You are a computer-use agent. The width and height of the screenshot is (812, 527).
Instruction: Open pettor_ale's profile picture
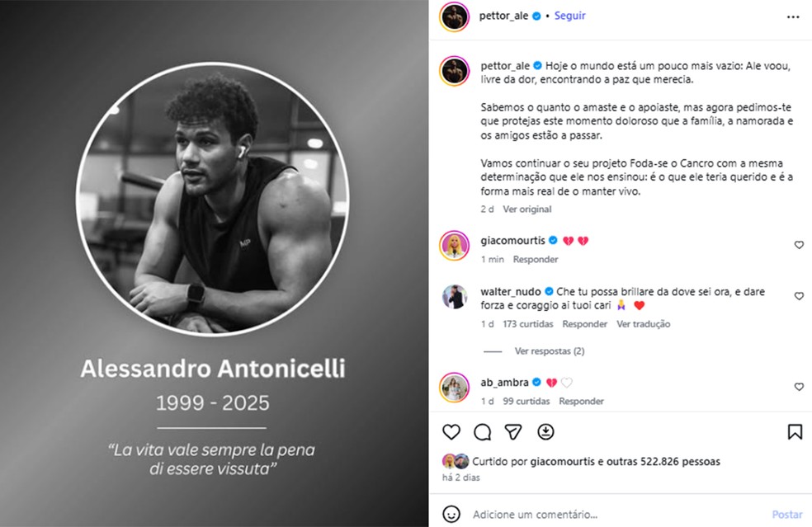(x=454, y=15)
